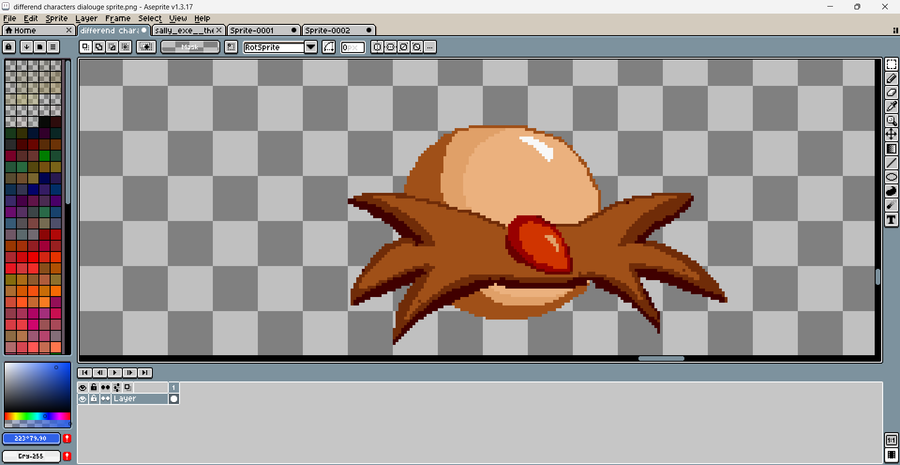Choose replace selection mode
This screenshot has height=465, width=900.
coord(86,47)
